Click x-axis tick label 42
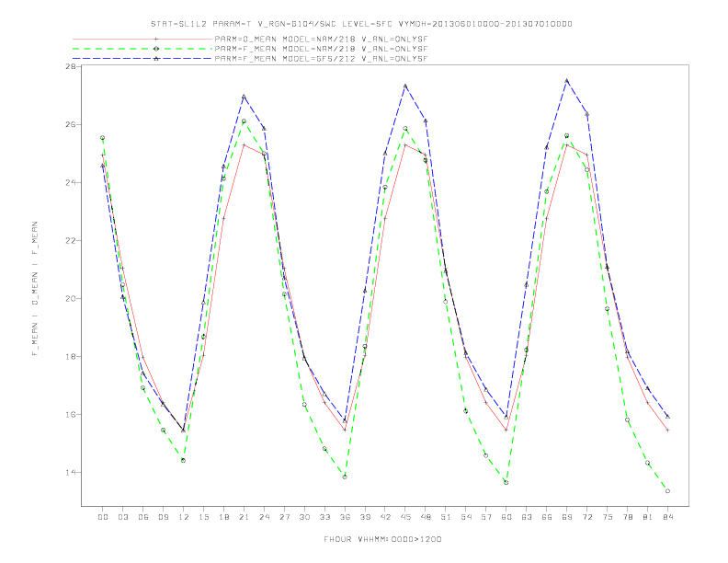Image resolution: width=728 pixels, height=563 pixels. coord(385,517)
